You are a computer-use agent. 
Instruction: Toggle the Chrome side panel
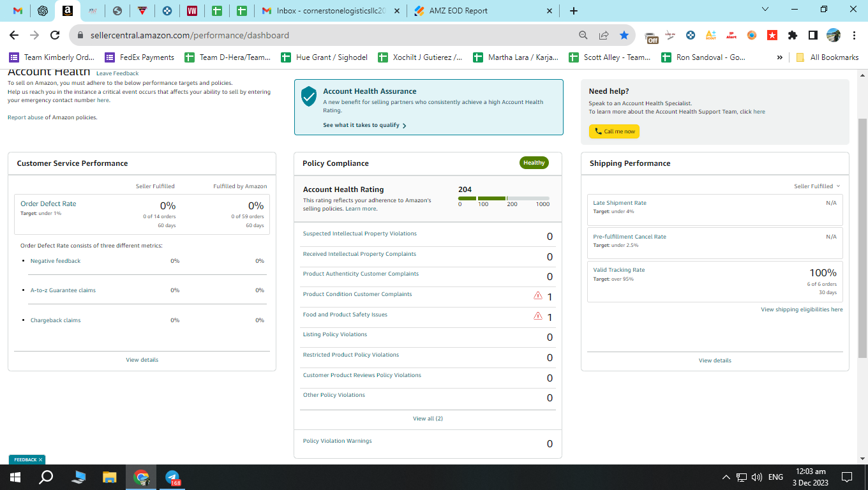click(x=813, y=35)
